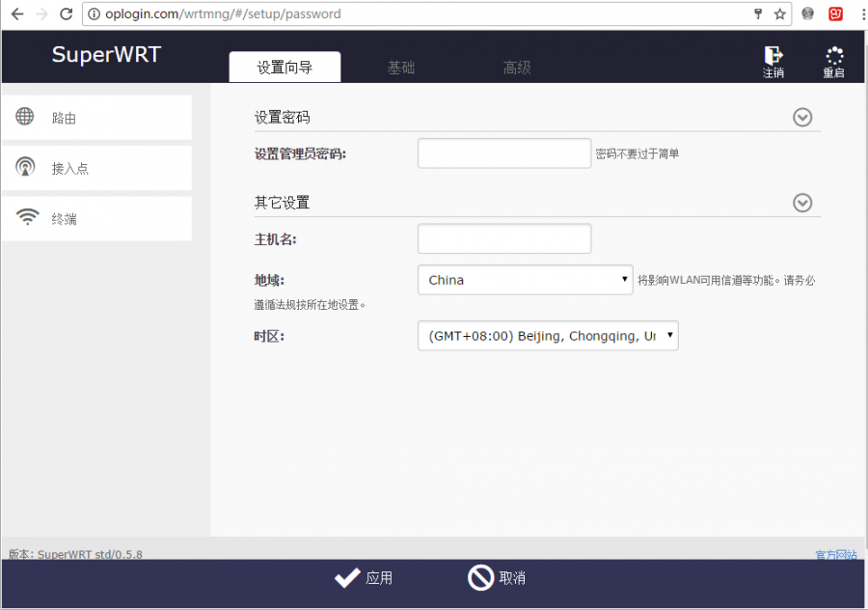This screenshot has height=610, width=868.
Task: Switch to the 设置向导 tab
Action: pos(285,67)
